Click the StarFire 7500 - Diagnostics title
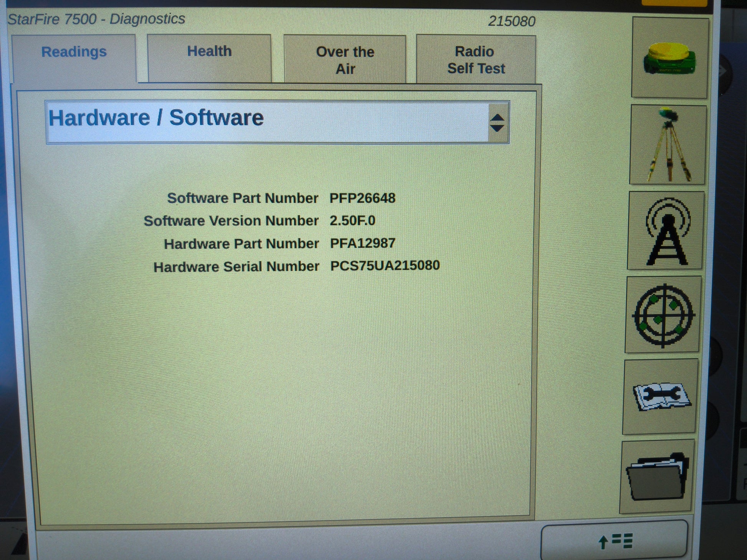747x560 pixels. click(96, 19)
